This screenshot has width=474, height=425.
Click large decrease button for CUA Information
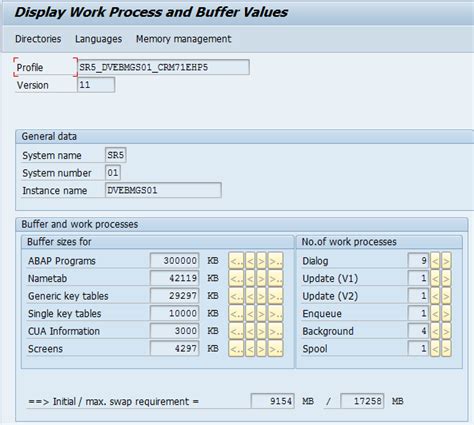(236, 331)
